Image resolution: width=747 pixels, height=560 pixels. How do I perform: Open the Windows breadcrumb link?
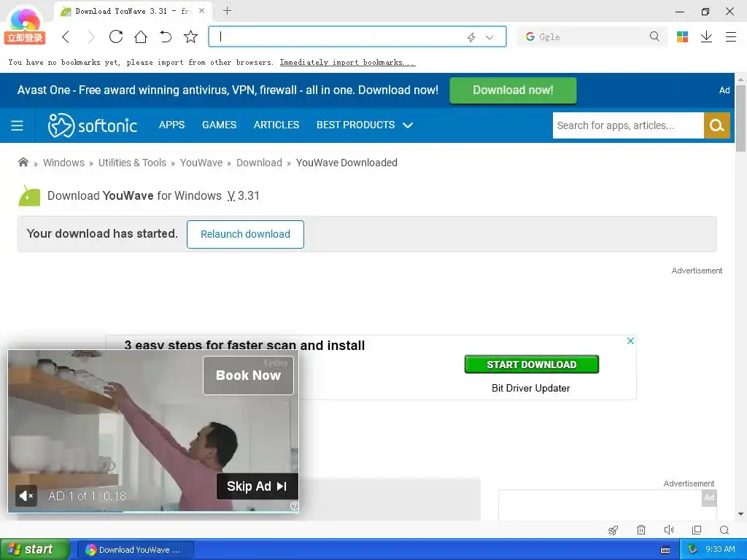click(x=64, y=163)
